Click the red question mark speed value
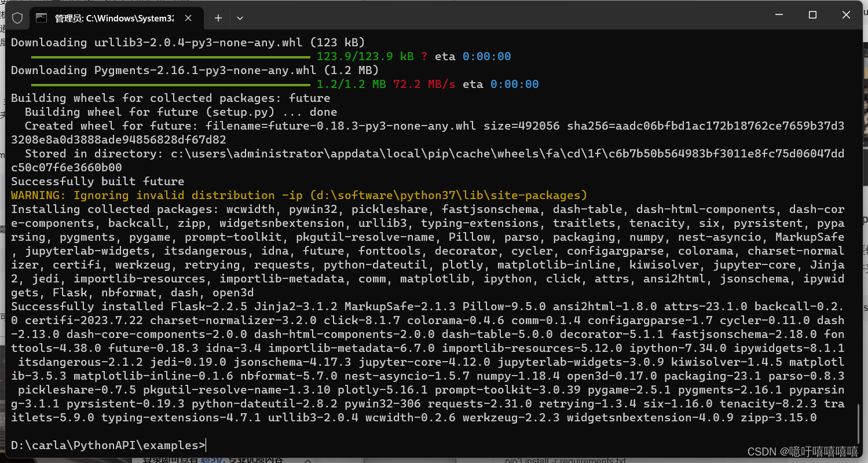This screenshot has width=868, height=463. 424,56
